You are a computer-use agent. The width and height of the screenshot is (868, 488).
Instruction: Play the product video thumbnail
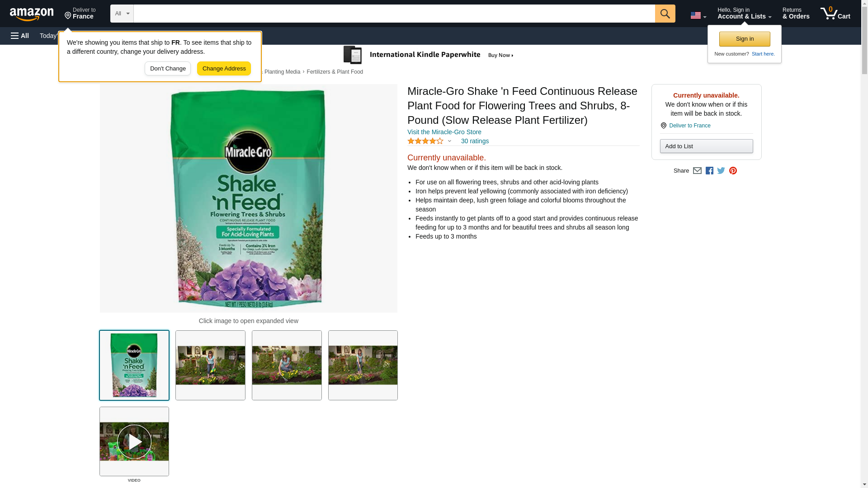click(134, 441)
